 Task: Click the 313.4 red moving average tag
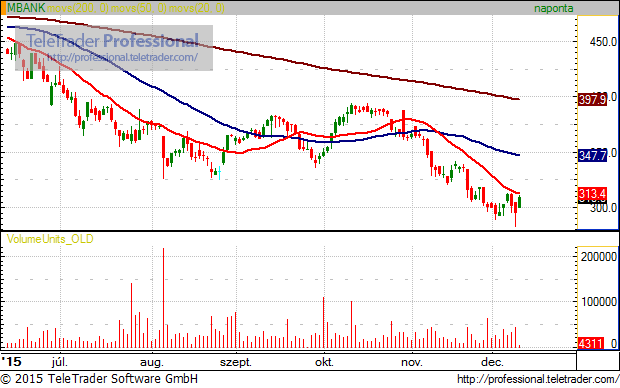(592, 194)
